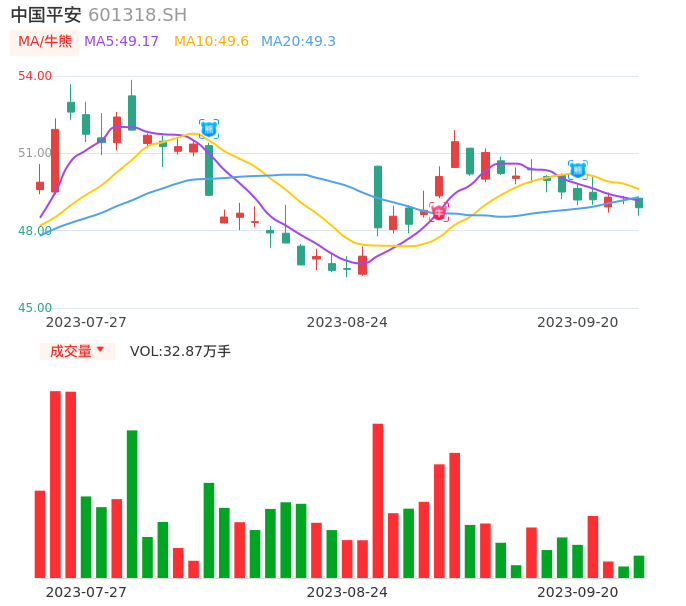
Task: Click the VOL:32.87万手 volume readout
Action: 180,351
